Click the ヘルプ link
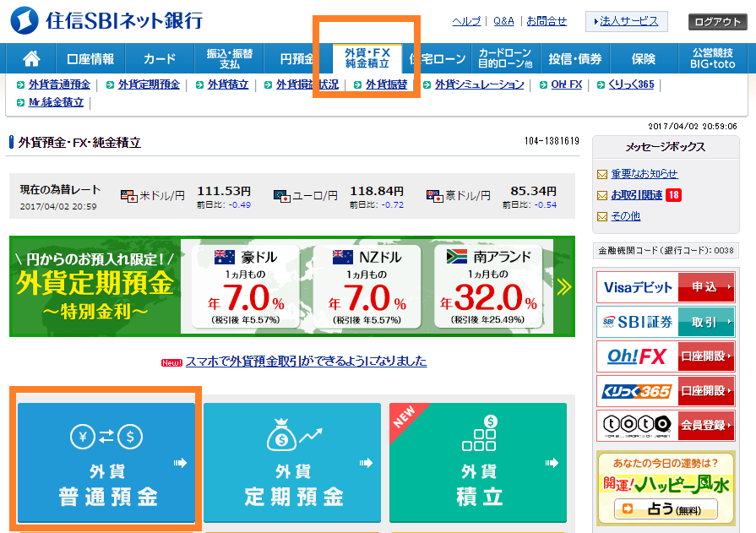 (x=466, y=21)
